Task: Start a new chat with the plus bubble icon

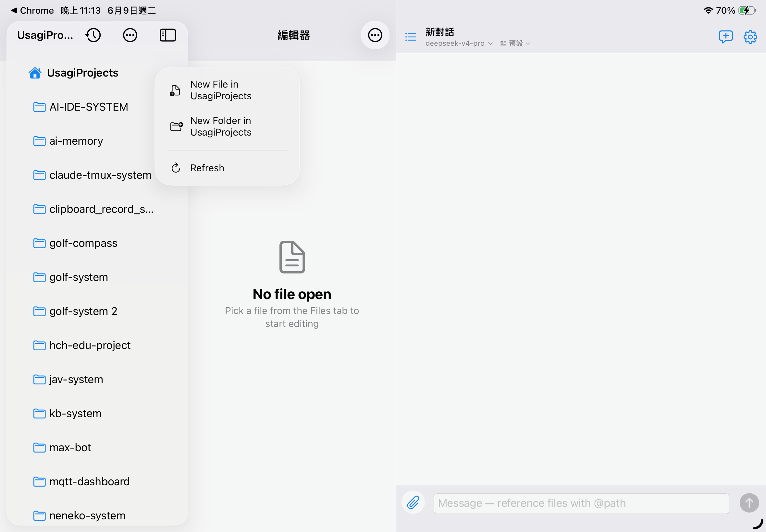Action: tap(726, 37)
